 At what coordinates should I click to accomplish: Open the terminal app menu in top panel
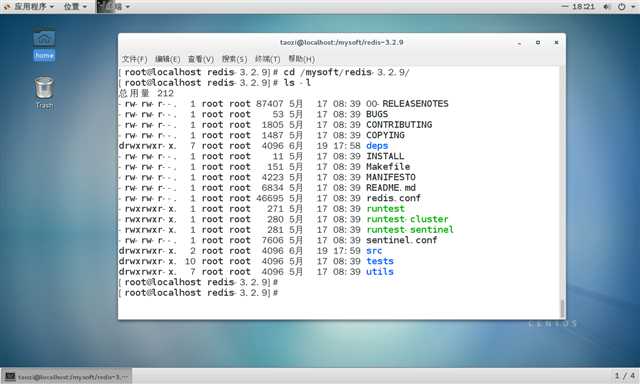113,7
